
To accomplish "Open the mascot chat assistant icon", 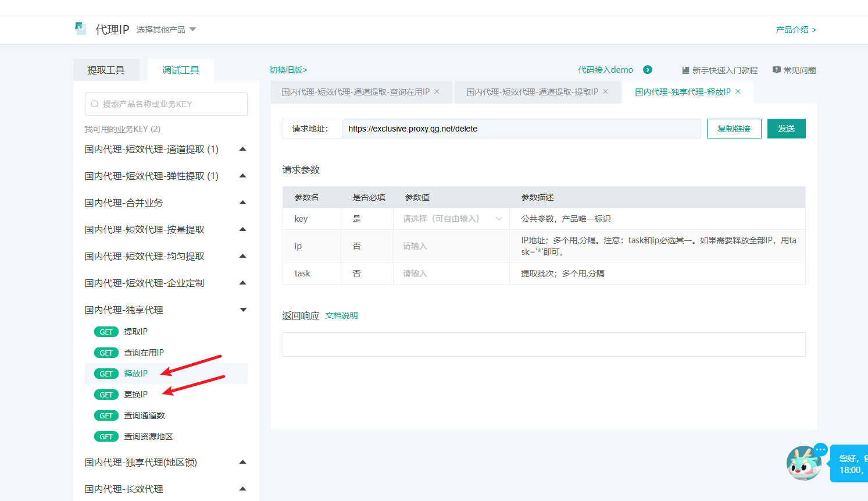I will (804, 463).
